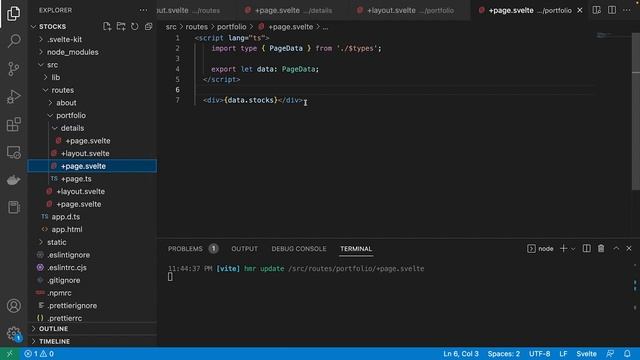Split the terminal panel
This screenshot has width=640, height=360.
click(x=586, y=249)
